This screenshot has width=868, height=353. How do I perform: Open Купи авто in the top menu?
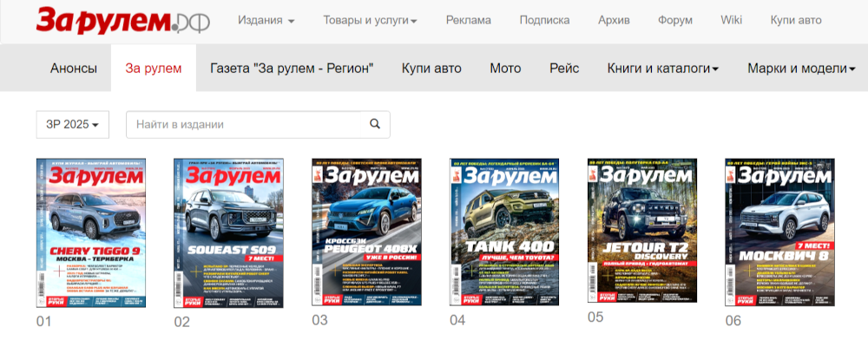coord(796,21)
